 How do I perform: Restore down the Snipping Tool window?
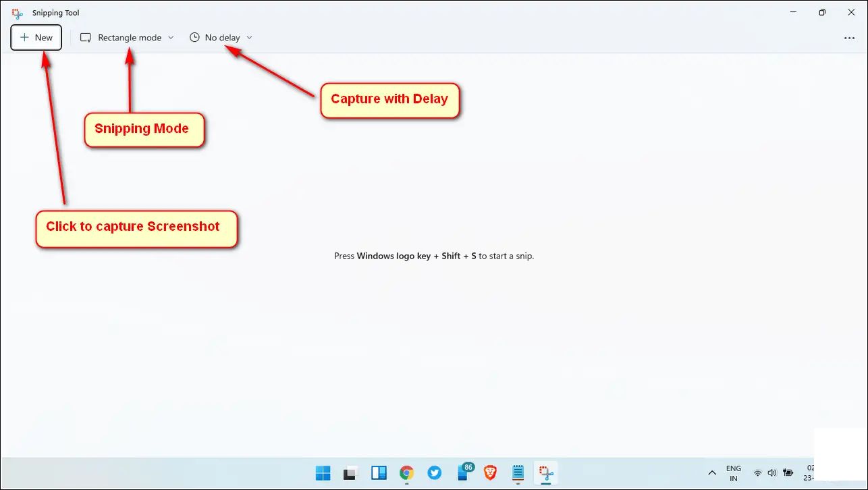point(821,12)
